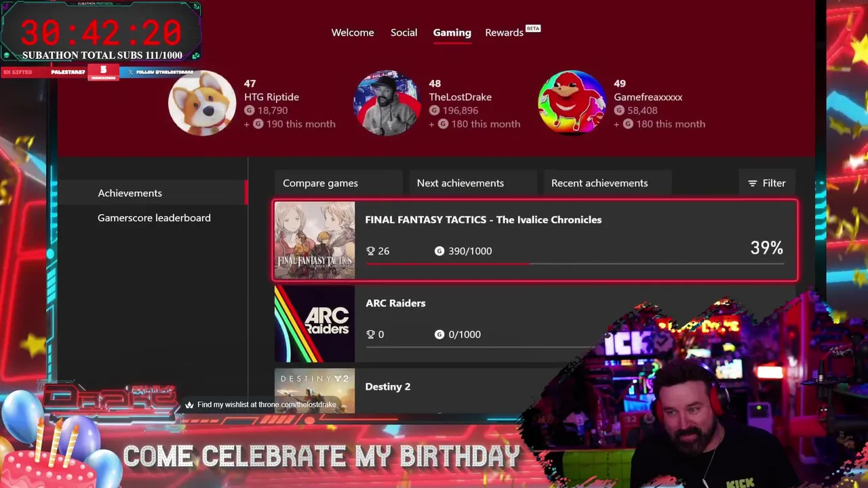The image size is (868, 488).
Task: Click TheLostDrake's profile avatar
Action: tap(387, 103)
